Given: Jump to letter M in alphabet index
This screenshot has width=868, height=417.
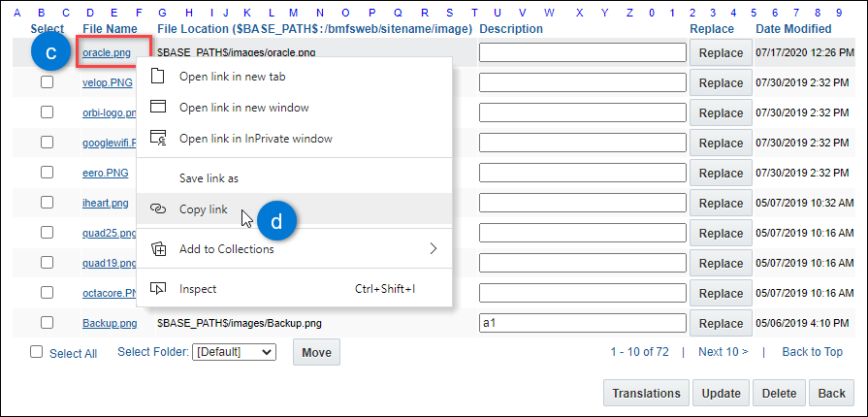Looking at the screenshot, I should tap(293, 13).
